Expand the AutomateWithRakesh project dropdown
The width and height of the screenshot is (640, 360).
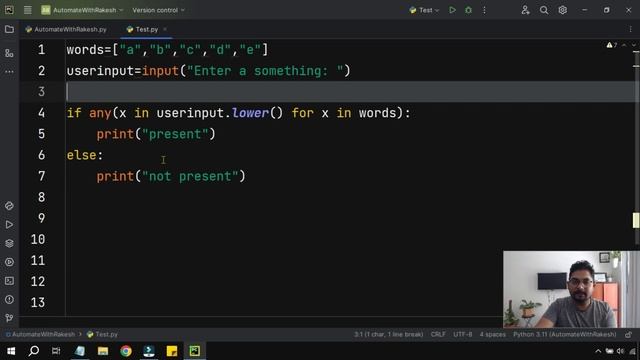82,10
